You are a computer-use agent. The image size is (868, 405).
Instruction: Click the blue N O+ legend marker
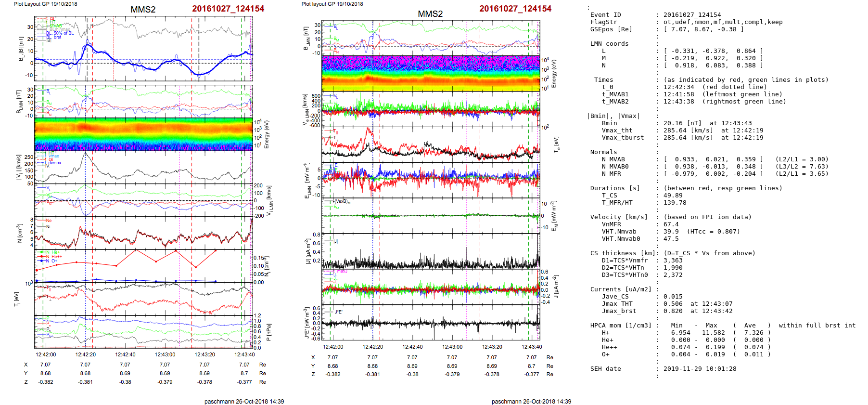[x=42, y=261]
